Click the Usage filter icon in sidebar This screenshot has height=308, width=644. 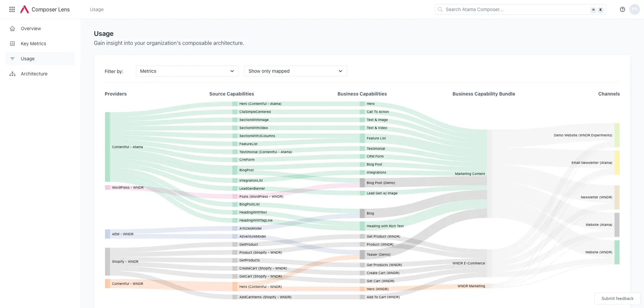pyautogui.click(x=12, y=59)
